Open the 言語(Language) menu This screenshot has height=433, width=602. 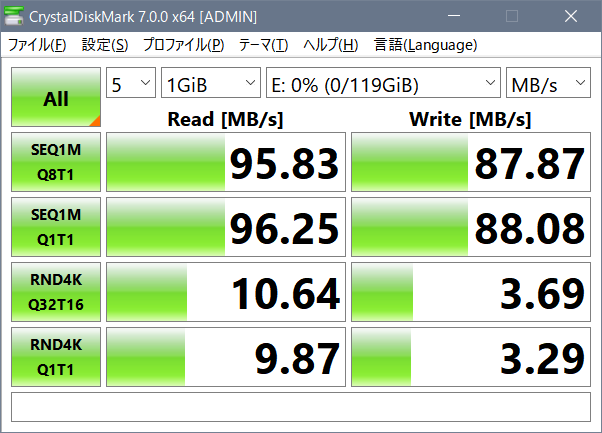[x=425, y=45]
